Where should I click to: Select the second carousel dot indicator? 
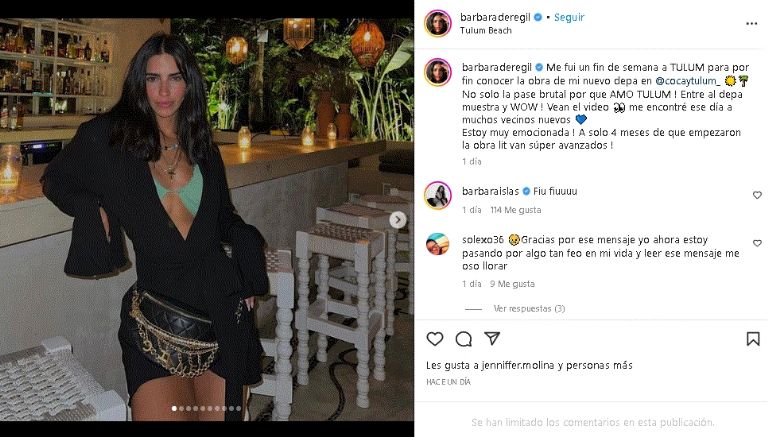182,408
